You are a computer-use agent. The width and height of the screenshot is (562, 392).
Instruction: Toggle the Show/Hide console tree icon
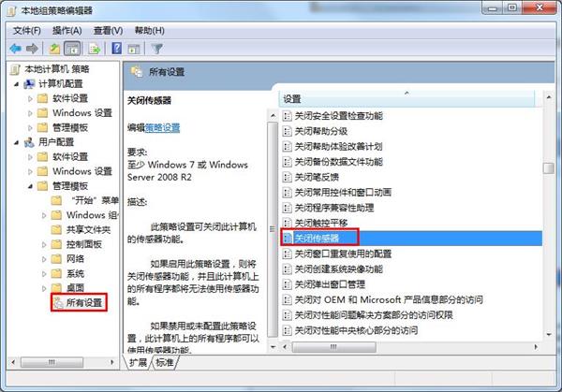pyautogui.click(x=72, y=49)
